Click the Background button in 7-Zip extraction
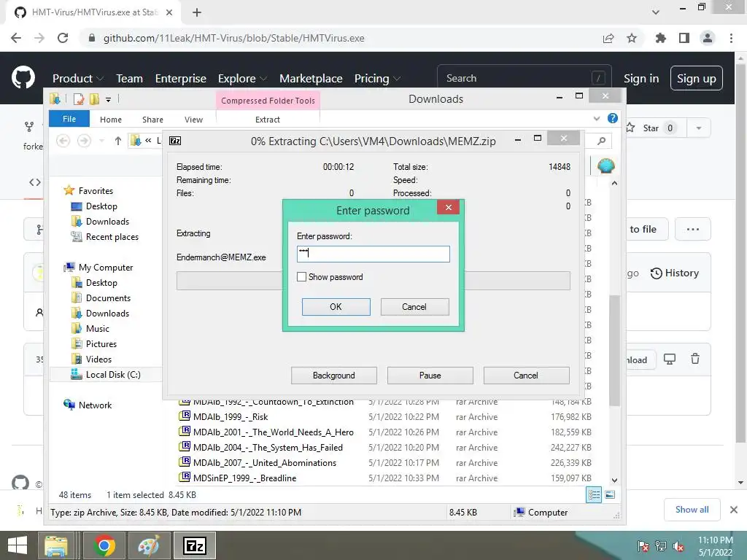The height and width of the screenshot is (560, 747). point(333,376)
